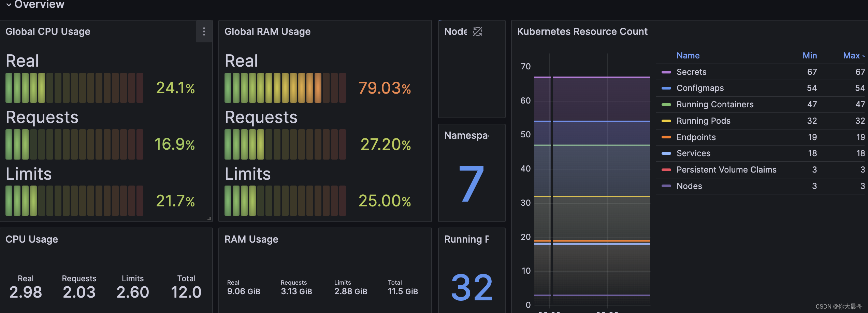Screen dimensions: 868x313
Task: Toggle the Secrets series in legend
Action: click(x=691, y=72)
